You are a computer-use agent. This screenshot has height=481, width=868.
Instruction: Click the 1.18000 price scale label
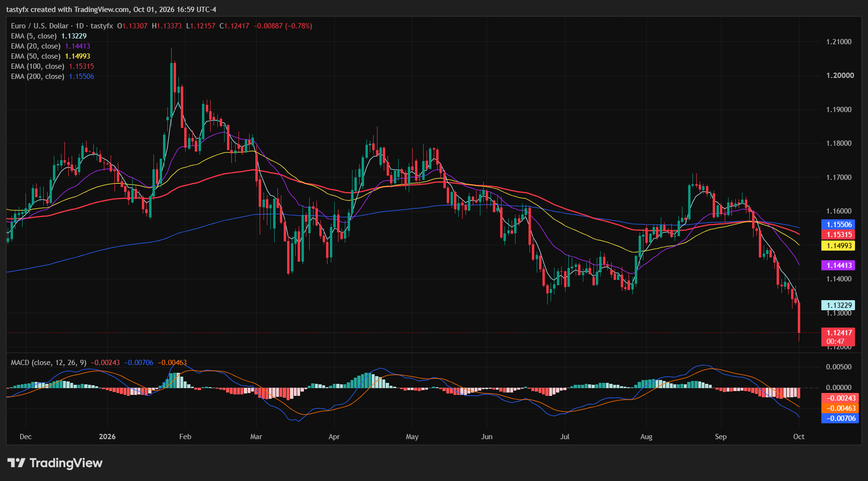(839, 143)
